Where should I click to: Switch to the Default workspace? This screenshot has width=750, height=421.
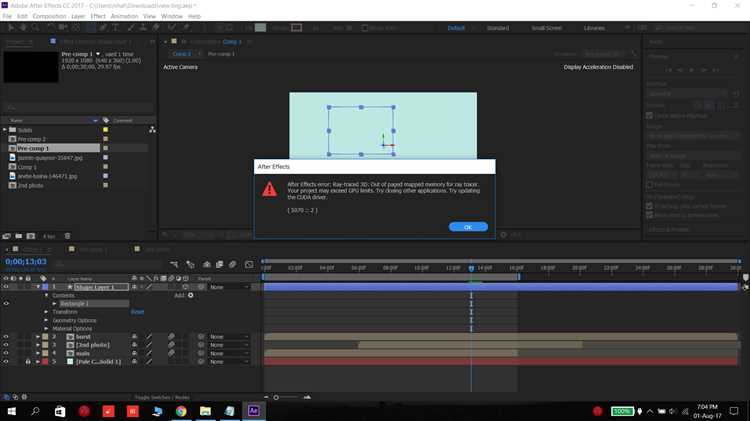[x=456, y=28]
